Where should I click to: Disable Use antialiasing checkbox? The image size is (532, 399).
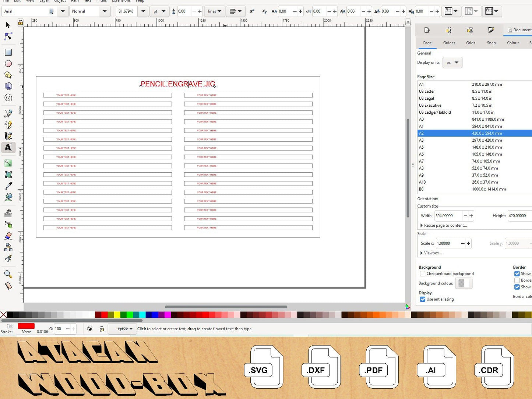[x=423, y=299]
